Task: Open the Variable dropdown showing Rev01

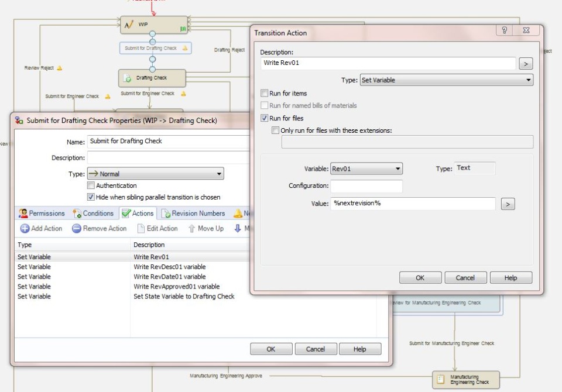Action: coord(366,169)
